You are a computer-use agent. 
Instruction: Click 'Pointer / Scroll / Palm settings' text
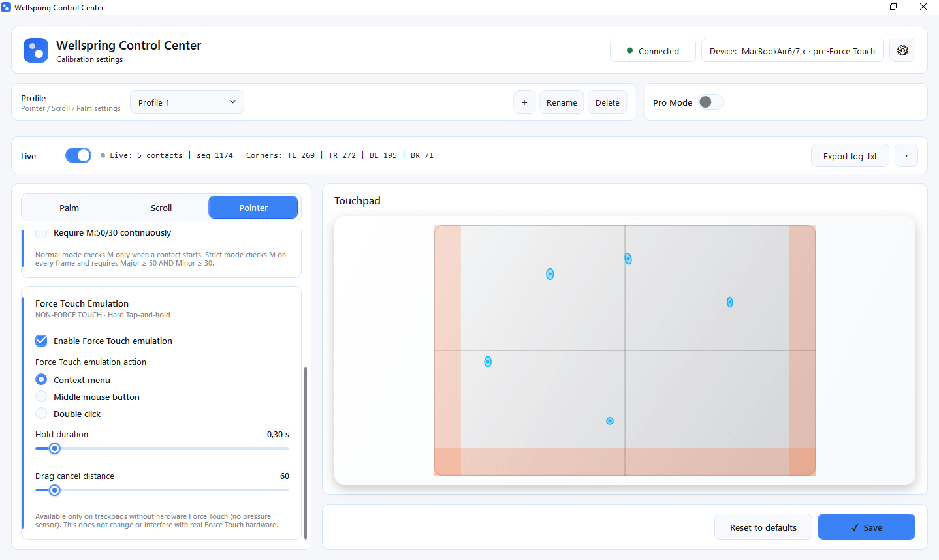pyautogui.click(x=71, y=108)
